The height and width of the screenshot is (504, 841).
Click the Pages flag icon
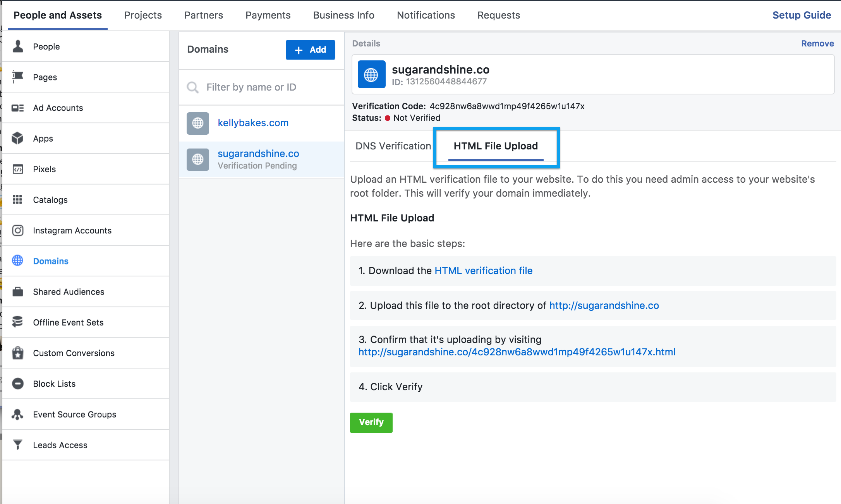18,77
